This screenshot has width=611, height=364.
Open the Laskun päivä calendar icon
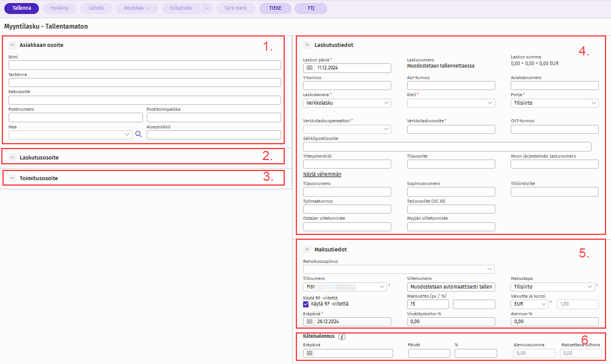[x=309, y=68]
